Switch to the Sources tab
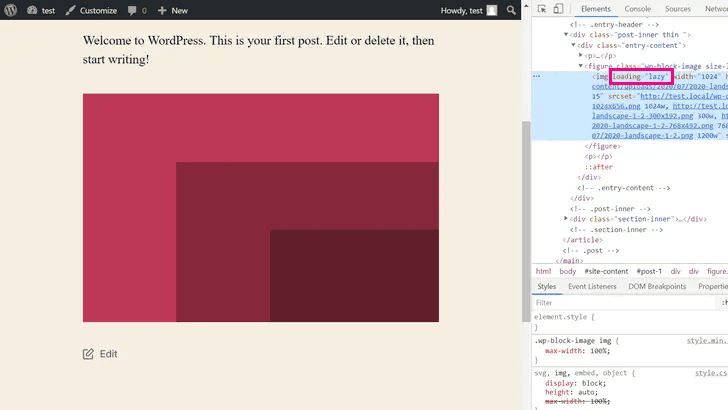The width and height of the screenshot is (728, 410). pyautogui.click(x=677, y=9)
